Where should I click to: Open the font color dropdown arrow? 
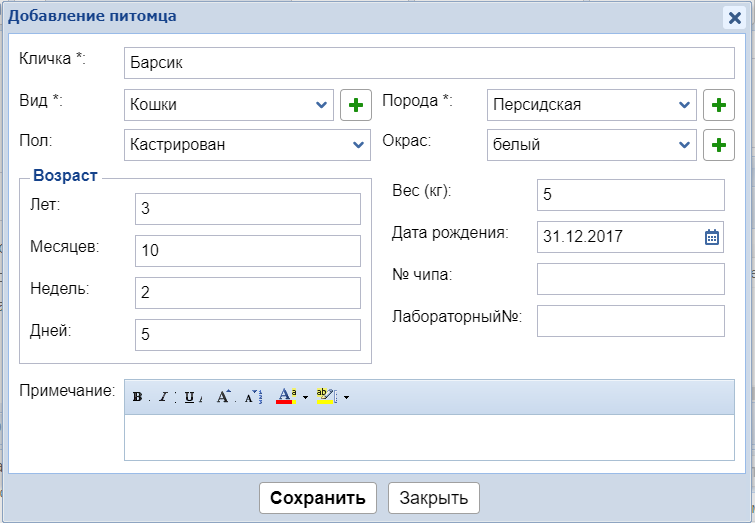click(305, 397)
